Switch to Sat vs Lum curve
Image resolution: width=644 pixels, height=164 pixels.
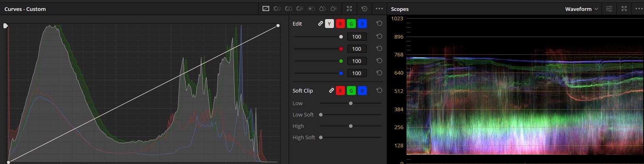[334, 9]
